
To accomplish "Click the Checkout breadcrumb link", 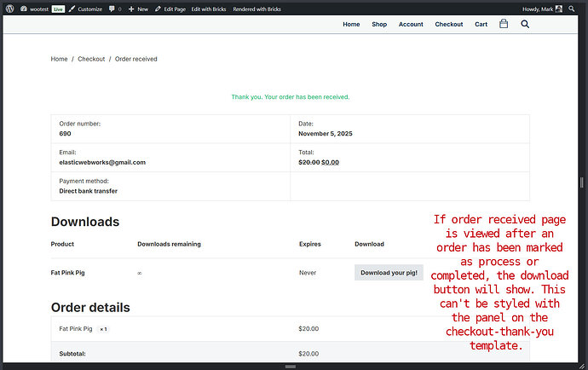I will (91, 59).
